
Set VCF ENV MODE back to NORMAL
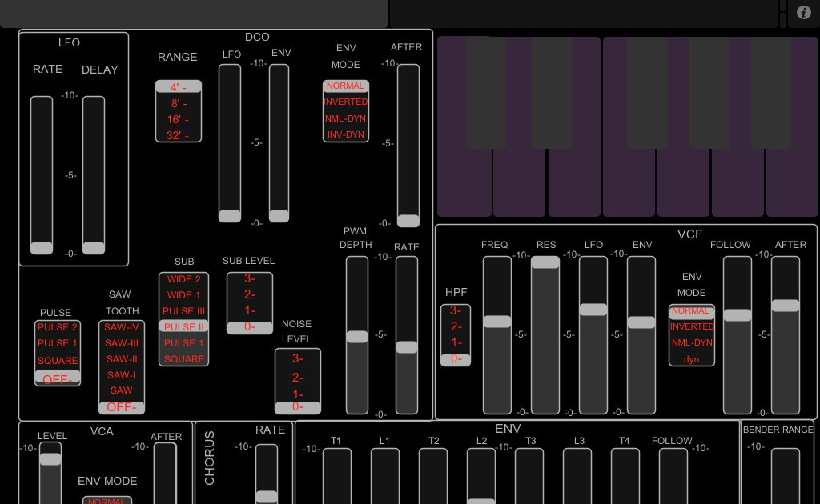691,311
